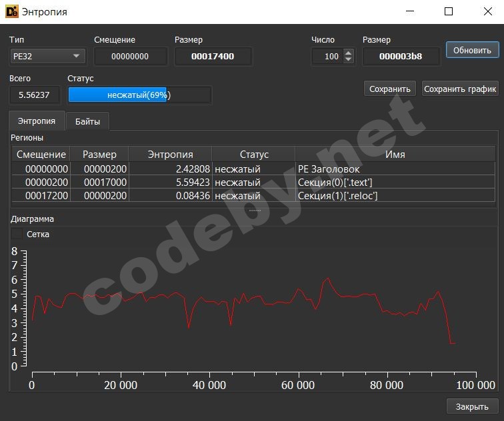The image size is (504, 421).
Task: Click the Сохранить button
Action: coord(390,89)
